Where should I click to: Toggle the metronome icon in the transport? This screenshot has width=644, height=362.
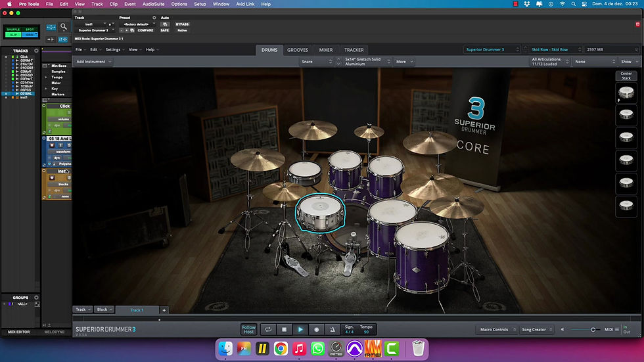[x=333, y=329]
